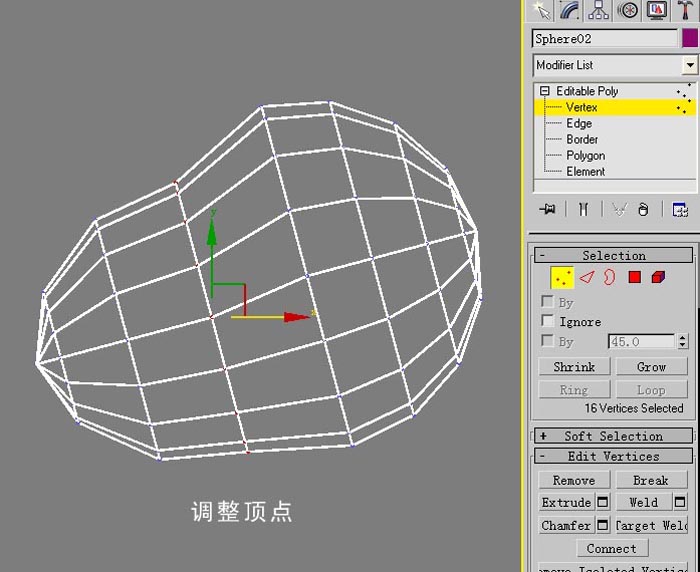Open the Utilities hammer tab

685,10
